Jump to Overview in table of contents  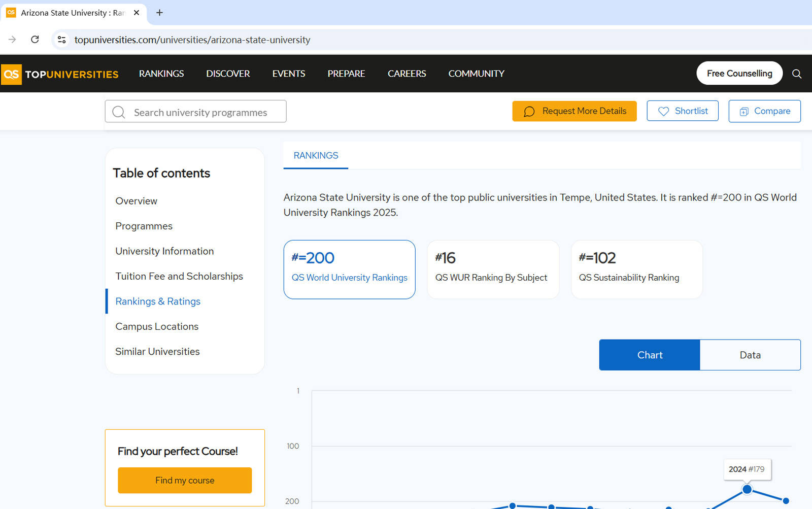tap(136, 201)
